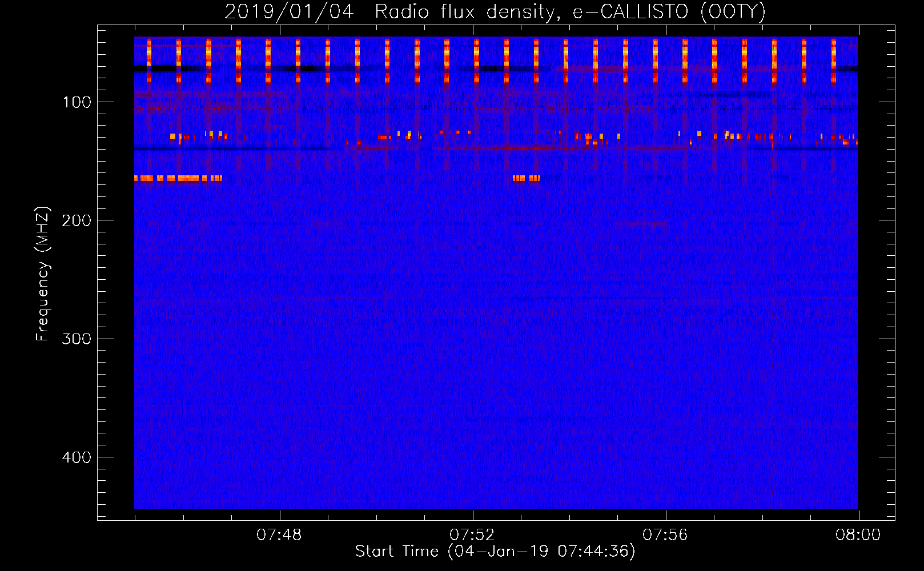Click the 07:56 time tick label
The height and width of the screenshot is (571, 924).
point(665,535)
